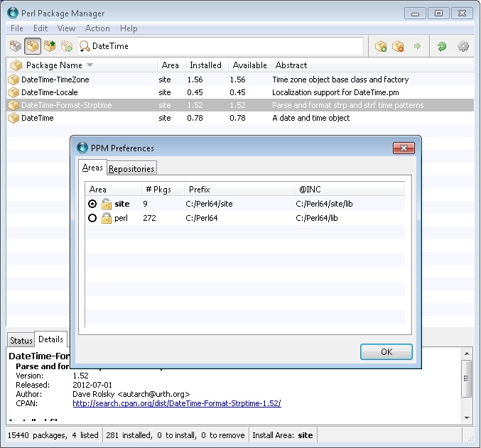Show installed packages view icon
This screenshot has width=481, height=448.
pyautogui.click(x=33, y=46)
